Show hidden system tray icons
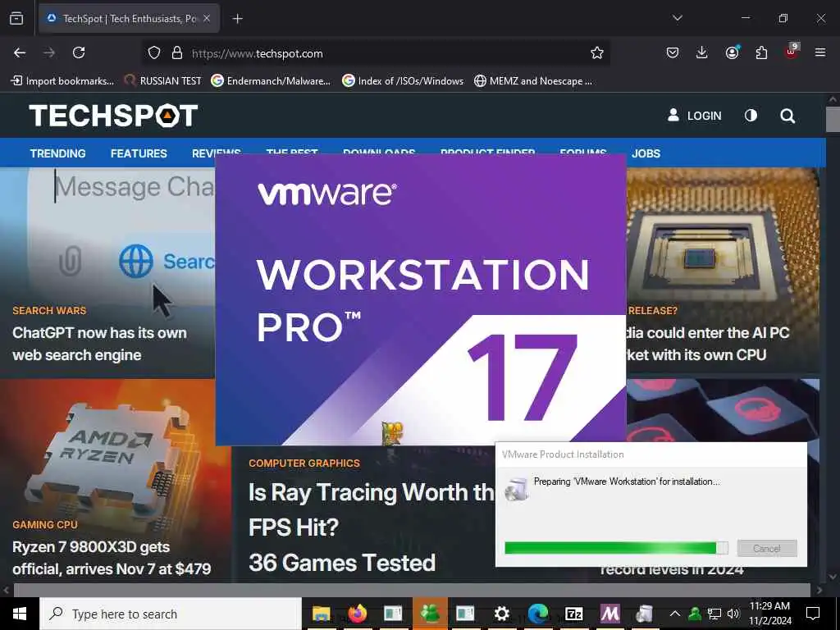The width and height of the screenshot is (840, 630). (675, 614)
